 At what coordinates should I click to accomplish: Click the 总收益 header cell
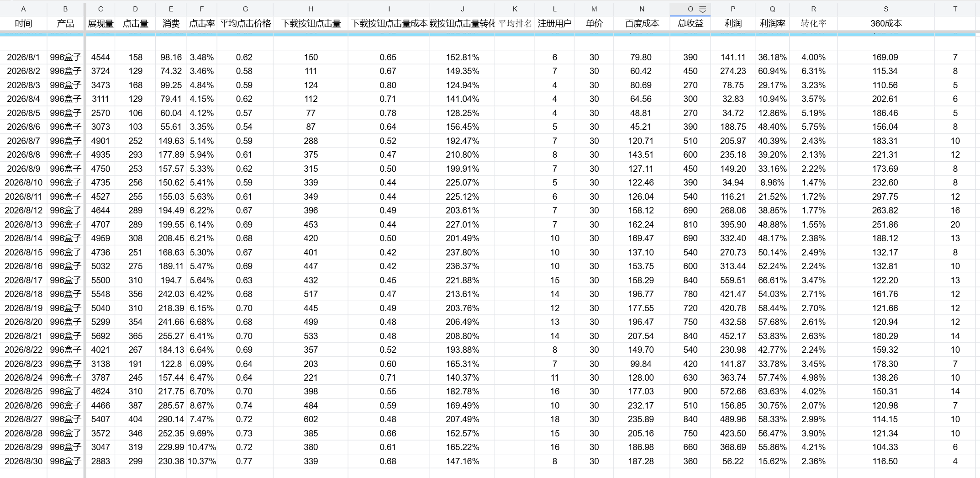690,23
